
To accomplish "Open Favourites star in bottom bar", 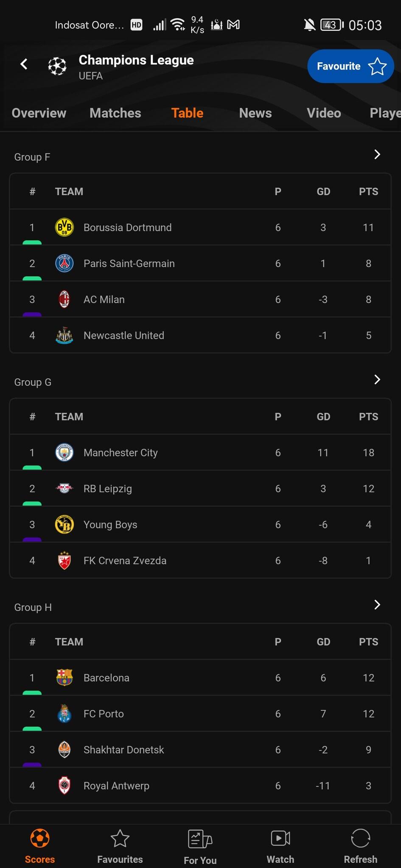I will click(120, 838).
